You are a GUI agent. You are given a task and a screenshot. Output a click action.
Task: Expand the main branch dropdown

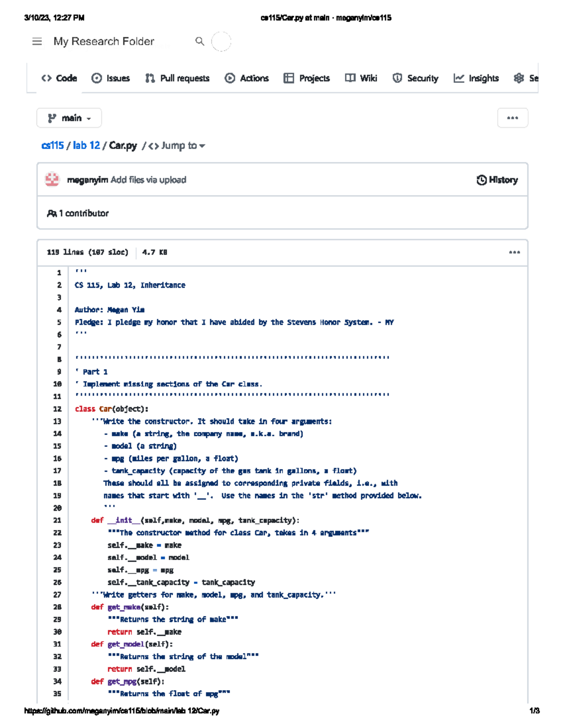(69, 118)
